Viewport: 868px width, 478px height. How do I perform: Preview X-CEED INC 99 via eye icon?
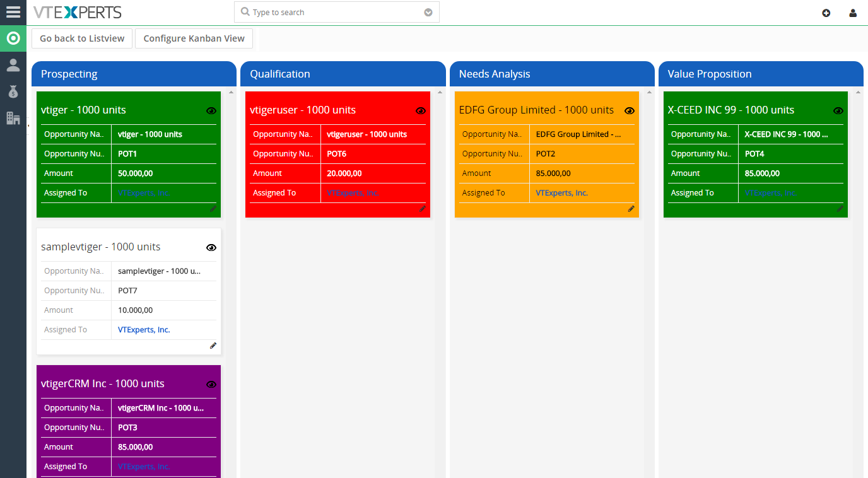[x=838, y=110]
